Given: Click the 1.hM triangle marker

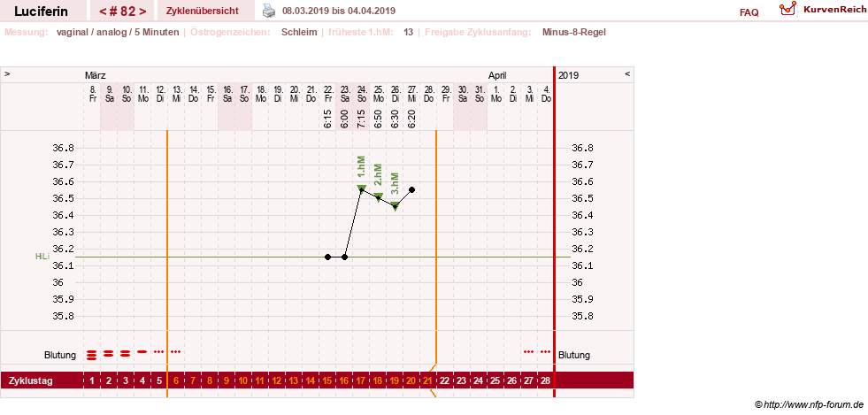Looking at the screenshot, I should coord(362,189).
